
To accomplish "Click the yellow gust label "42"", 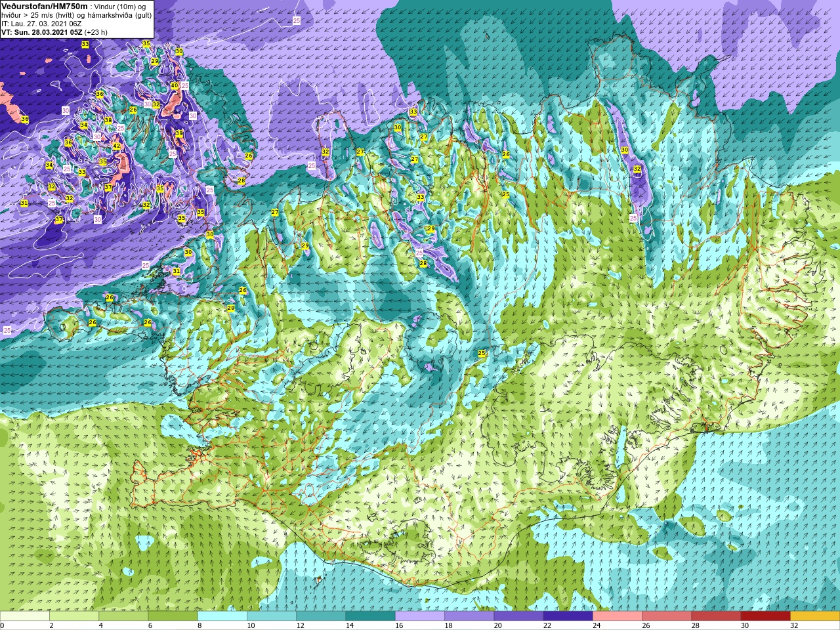I will point(117,146).
